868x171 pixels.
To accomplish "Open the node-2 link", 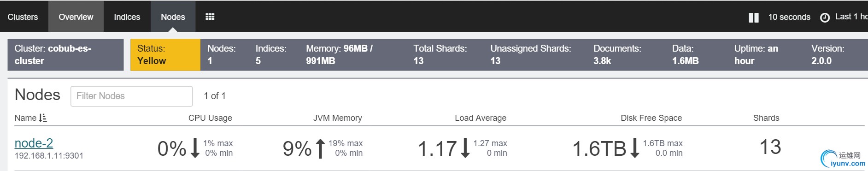I will (x=34, y=143).
